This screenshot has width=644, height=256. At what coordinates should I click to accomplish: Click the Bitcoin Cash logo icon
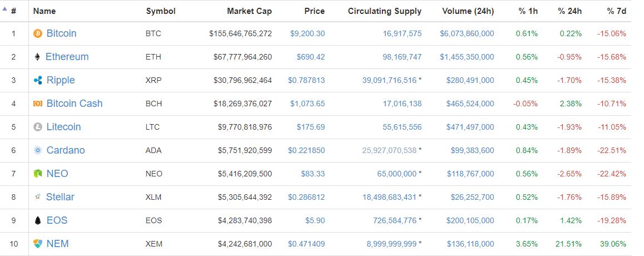tap(38, 104)
